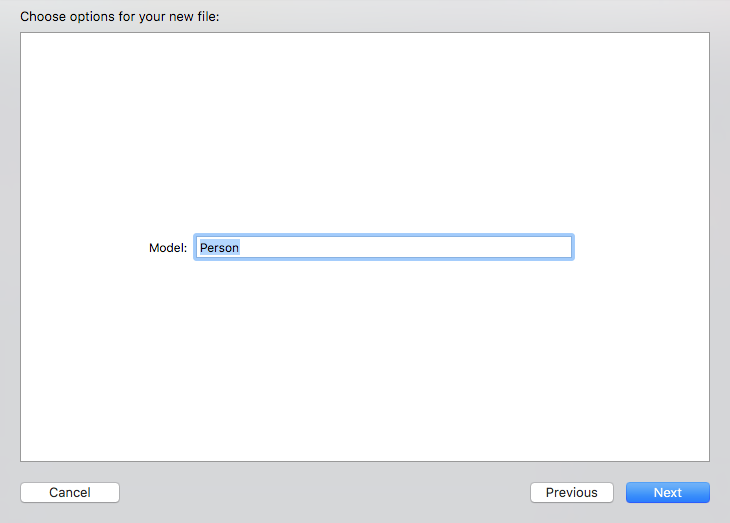Abort new file creation via Cancel
Viewport: 730px width, 523px height.
pos(70,492)
